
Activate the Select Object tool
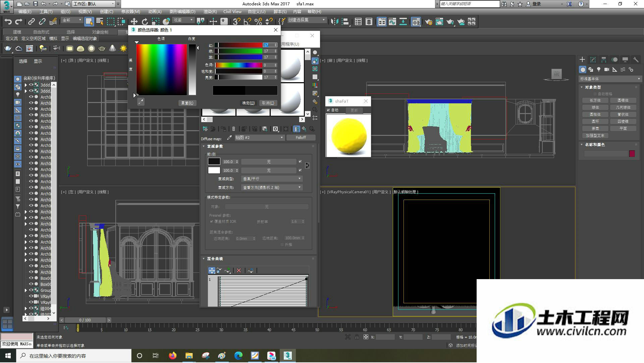(89, 22)
